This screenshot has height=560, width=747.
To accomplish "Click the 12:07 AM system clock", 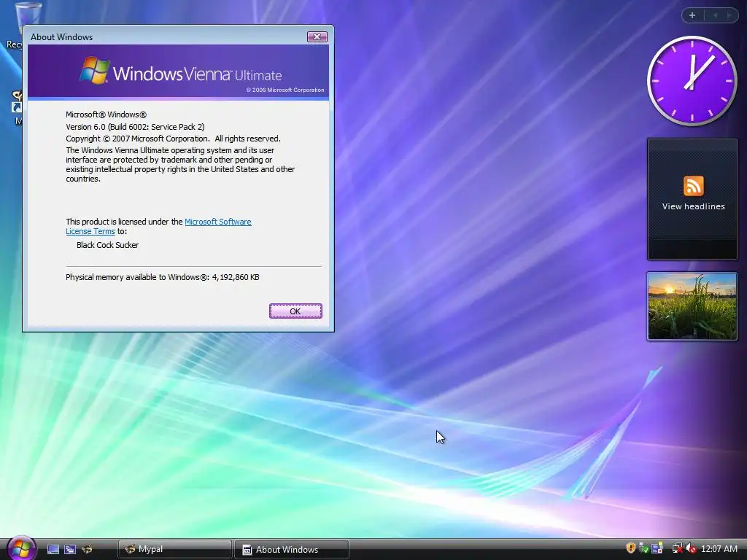I will point(719,548).
